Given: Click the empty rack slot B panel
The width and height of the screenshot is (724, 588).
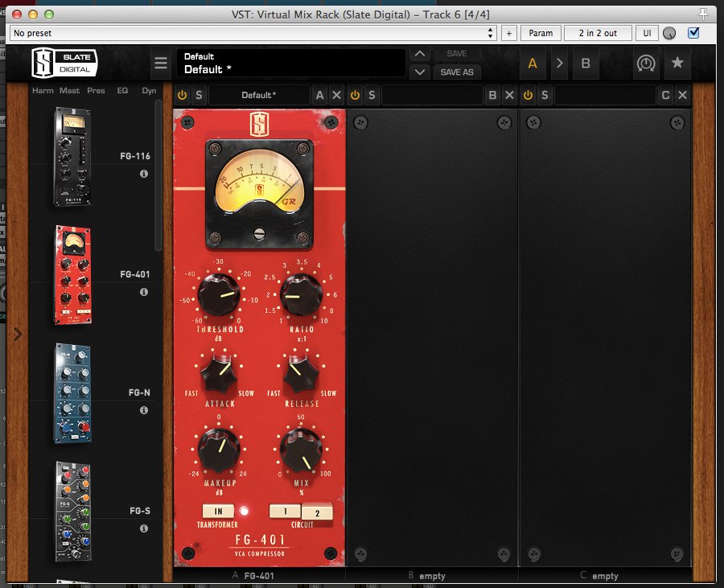Looking at the screenshot, I should 432,338.
